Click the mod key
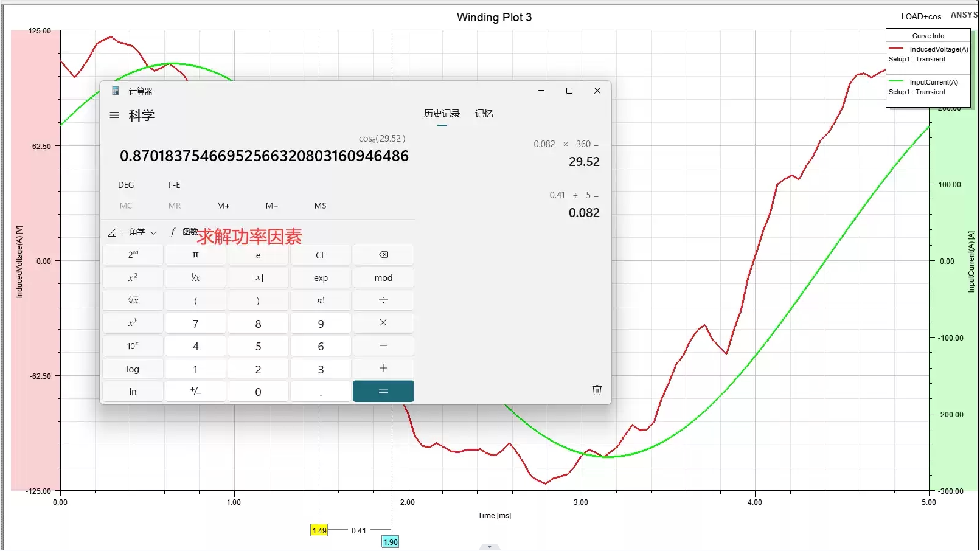Image resolution: width=980 pixels, height=551 pixels. coord(383,277)
